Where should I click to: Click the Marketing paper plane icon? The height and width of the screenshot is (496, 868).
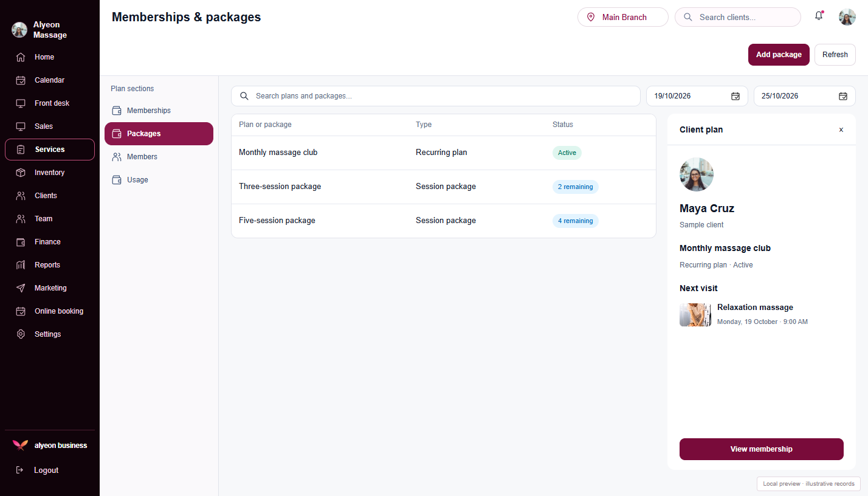21,288
